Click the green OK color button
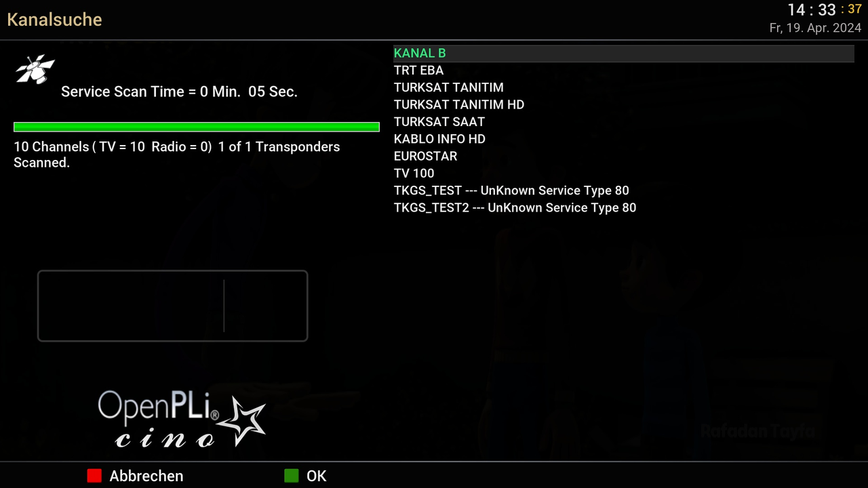The image size is (868, 488). [291, 476]
